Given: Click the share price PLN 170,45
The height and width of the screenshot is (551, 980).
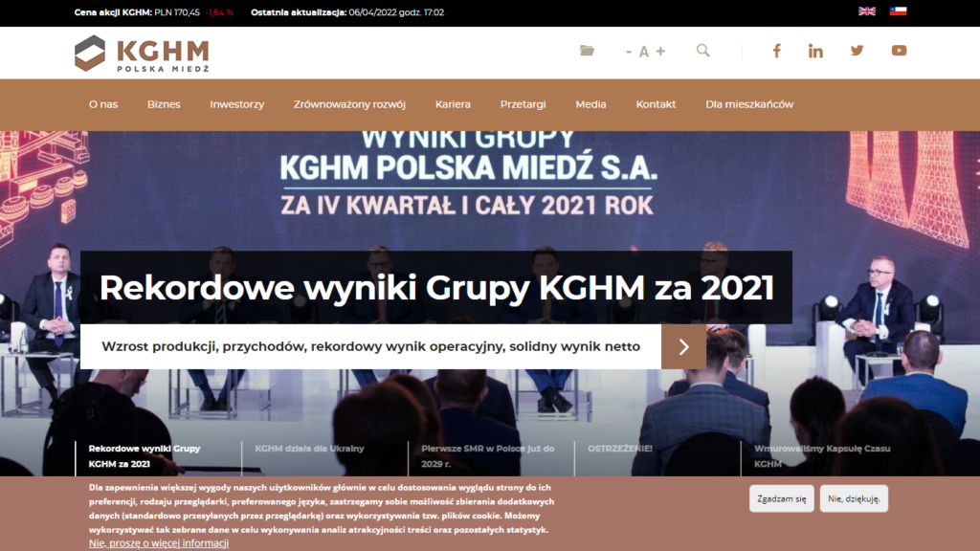Looking at the screenshot, I should [x=177, y=12].
